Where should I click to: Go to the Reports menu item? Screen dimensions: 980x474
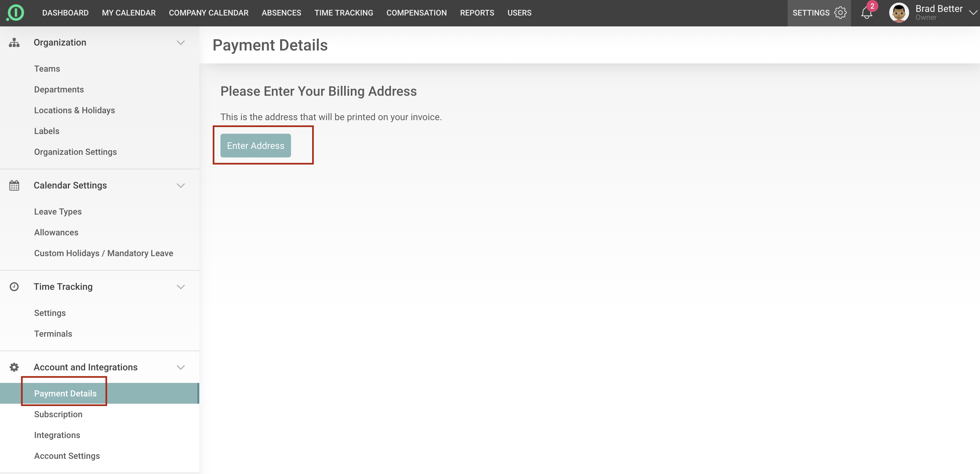click(477, 13)
